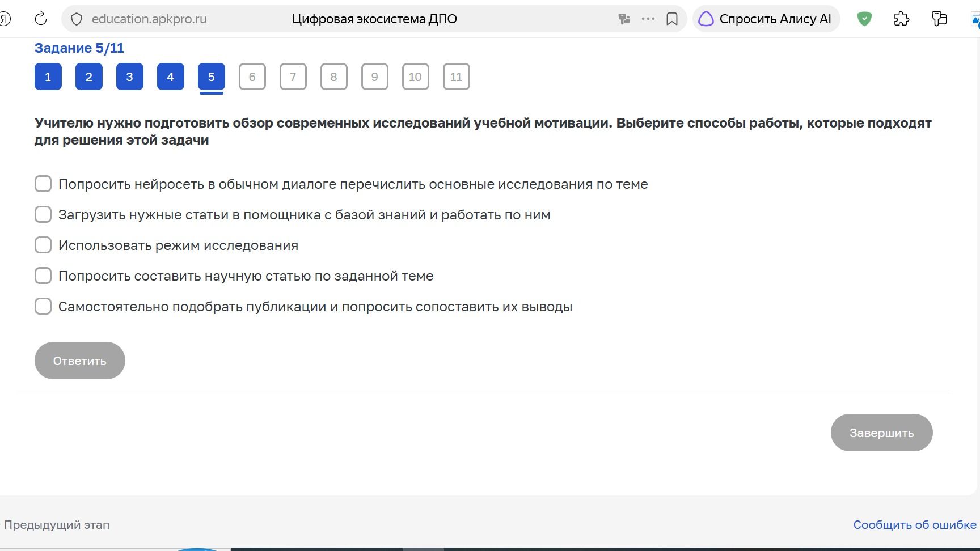980x551 pixels.
Task: Click the Цифровая экосистема ДПО page title
Action: click(x=374, y=19)
